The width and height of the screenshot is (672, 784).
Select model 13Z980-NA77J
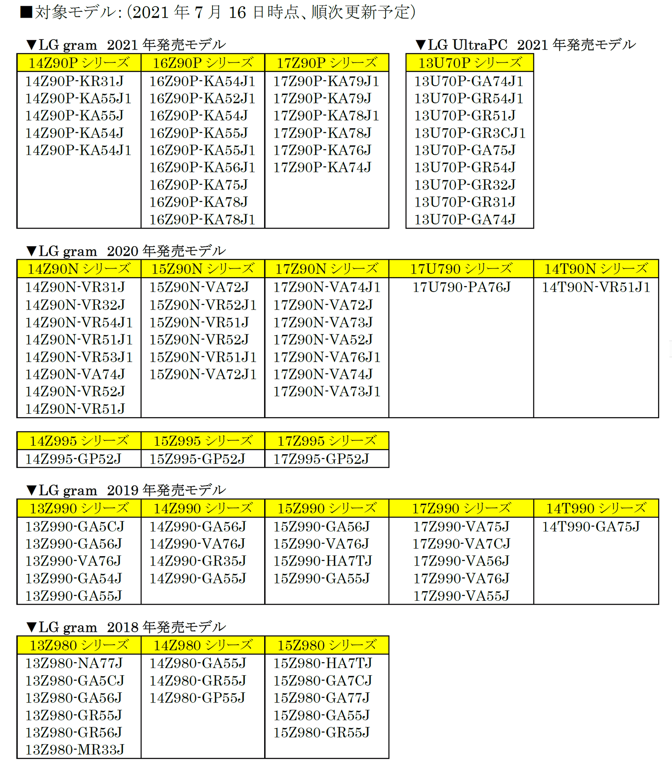(x=74, y=663)
